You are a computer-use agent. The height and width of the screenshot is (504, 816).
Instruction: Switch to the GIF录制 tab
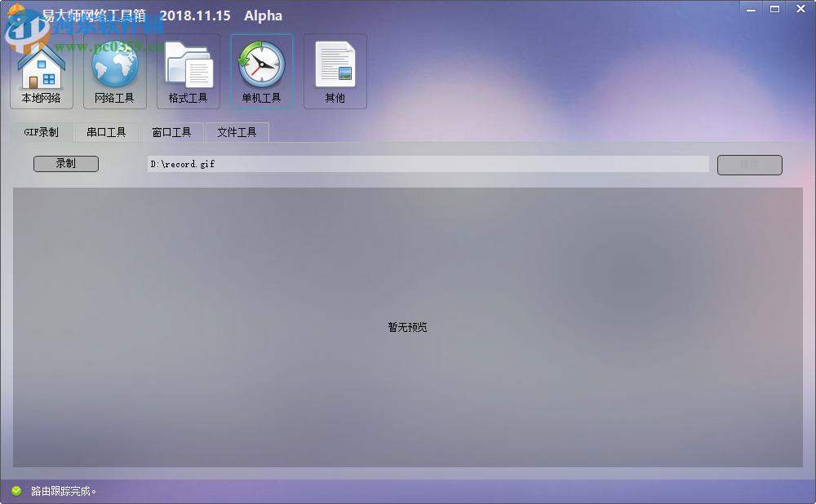coord(42,131)
